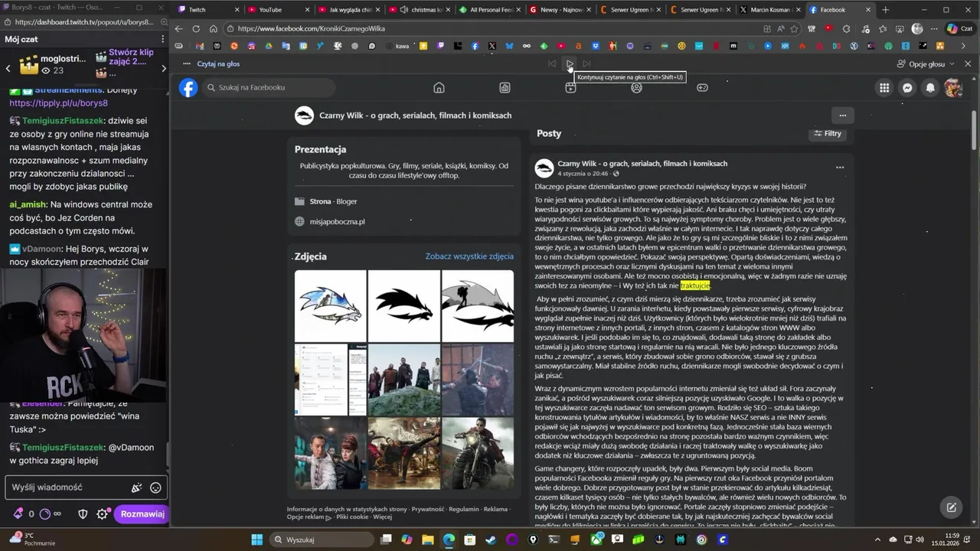Image resolution: width=980 pixels, height=551 pixels.
Task: Open the post's three-dot options menu
Action: click(840, 168)
